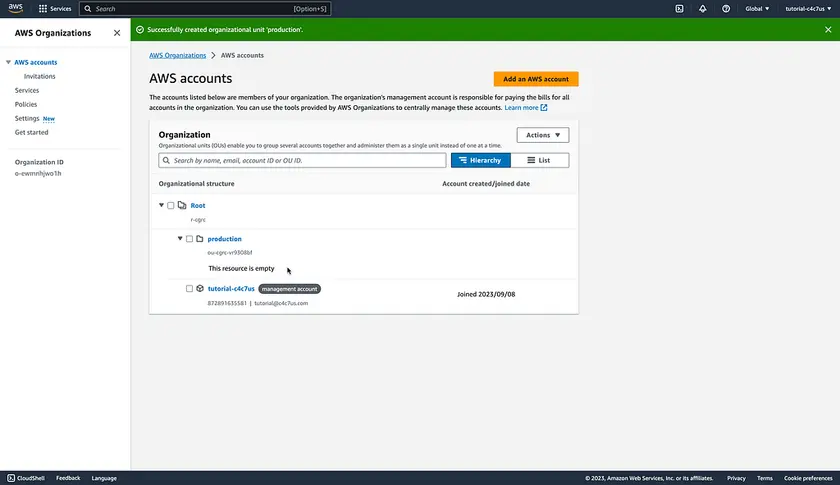Switch to List view
The width and height of the screenshot is (840, 485).
pyautogui.click(x=539, y=160)
